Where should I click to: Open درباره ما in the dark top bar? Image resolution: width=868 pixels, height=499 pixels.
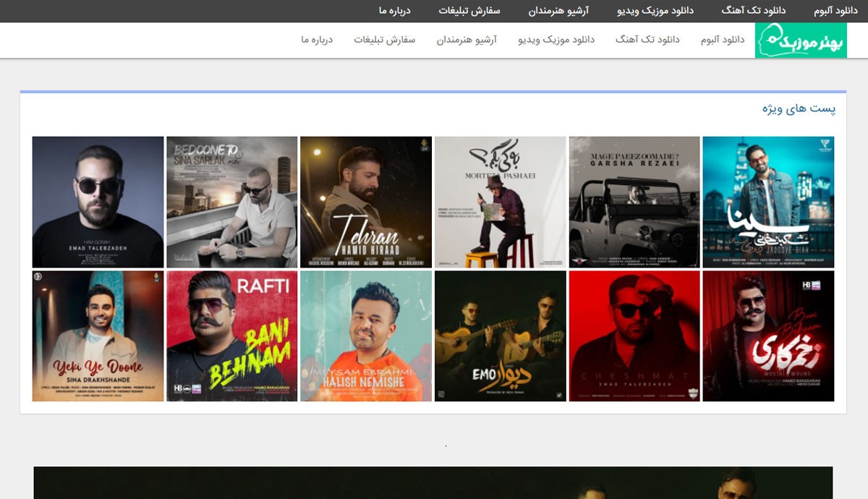point(394,11)
